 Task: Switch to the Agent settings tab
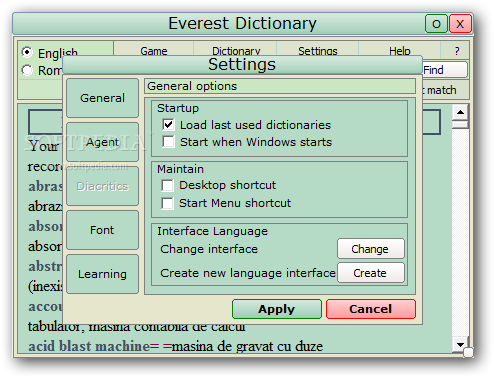(x=102, y=142)
